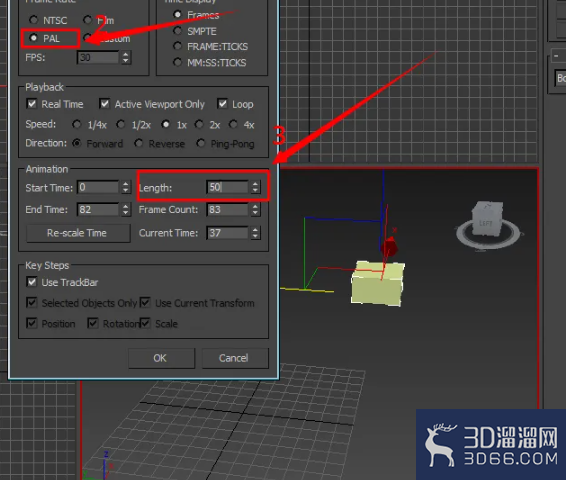Screen dimensions: 566x480
Task: Adjust the Length spinner arrows
Action: click(255, 187)
